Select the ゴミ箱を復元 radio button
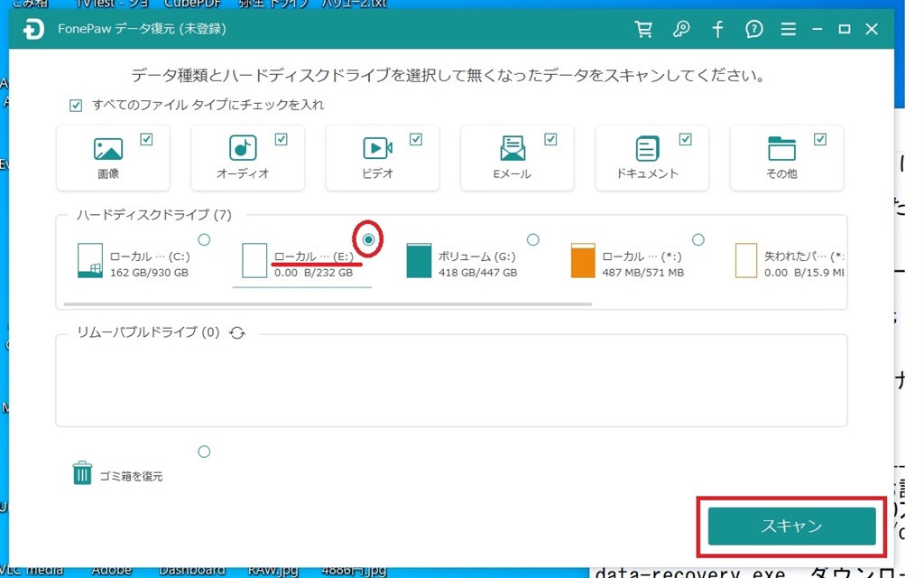This screenshot has width=924, height=578. 204,452
